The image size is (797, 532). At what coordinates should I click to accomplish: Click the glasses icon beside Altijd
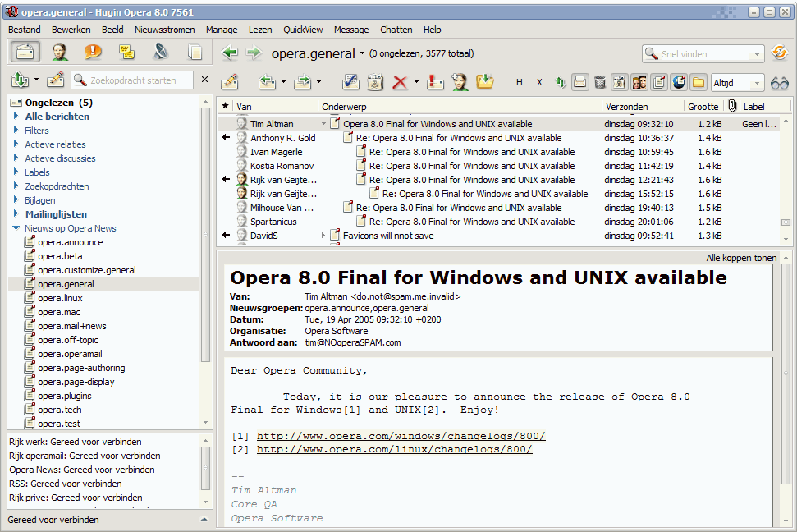[779, 82]
